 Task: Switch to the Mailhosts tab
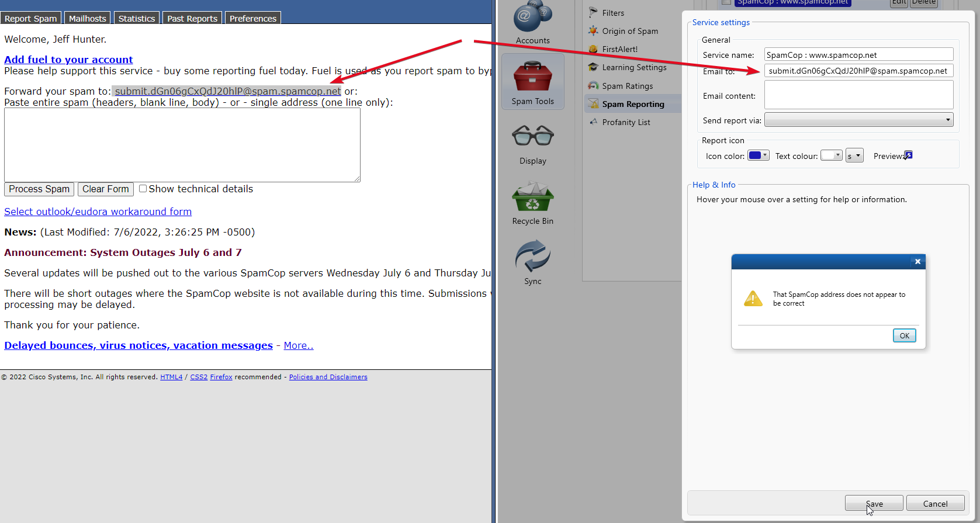(x=88, y=18)
